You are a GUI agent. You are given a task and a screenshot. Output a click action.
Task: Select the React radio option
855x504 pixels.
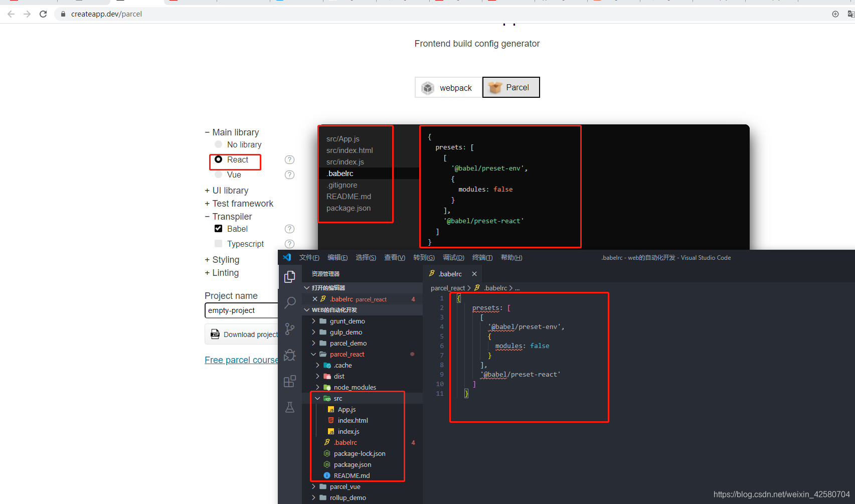pyautogui.click(x=219, y=159)
